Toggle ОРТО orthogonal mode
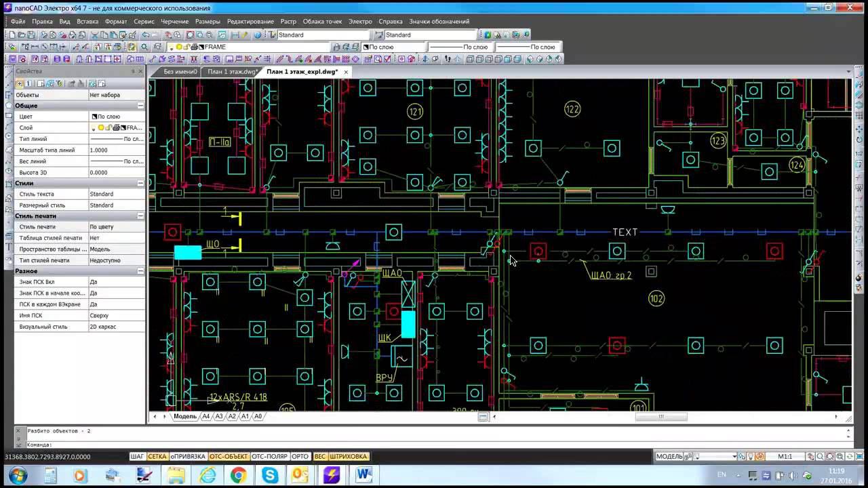The width and height of the screenshot is (868, 488). (300, 457)
